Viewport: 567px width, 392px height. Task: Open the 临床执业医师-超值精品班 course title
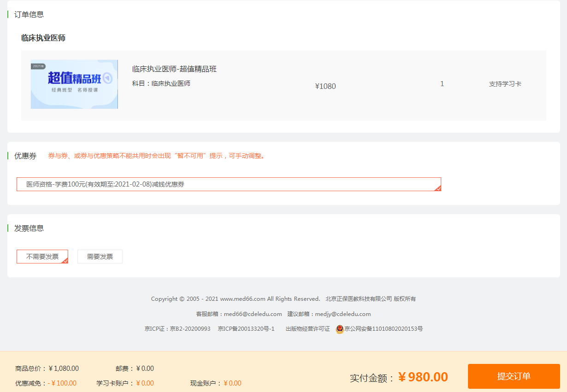(174, 69)
